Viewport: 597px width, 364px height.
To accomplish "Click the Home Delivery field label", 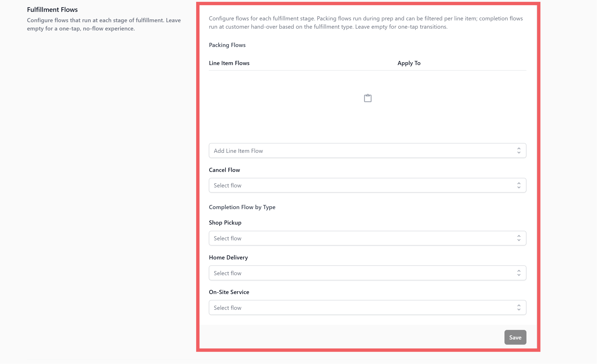I will 228,257.
